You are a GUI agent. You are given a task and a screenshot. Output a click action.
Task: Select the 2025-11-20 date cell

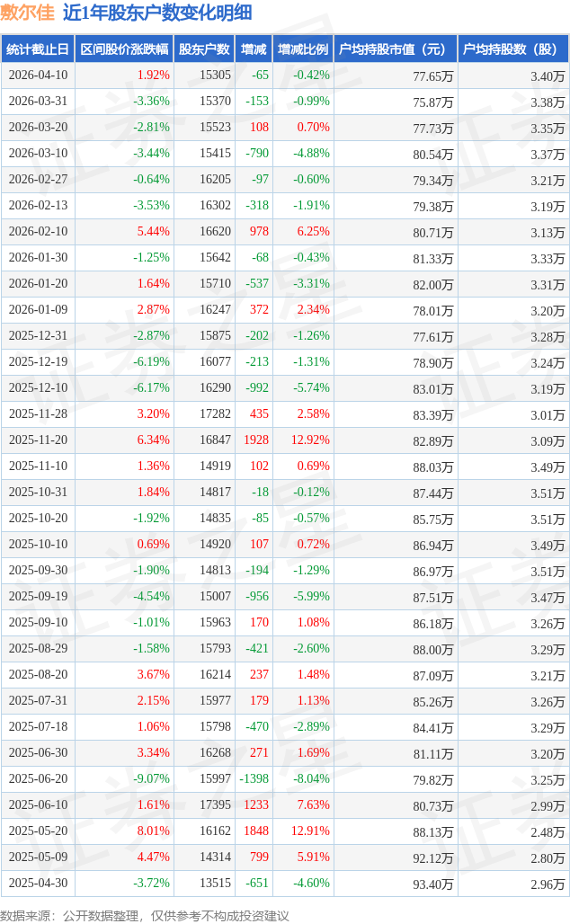point(37,440)
